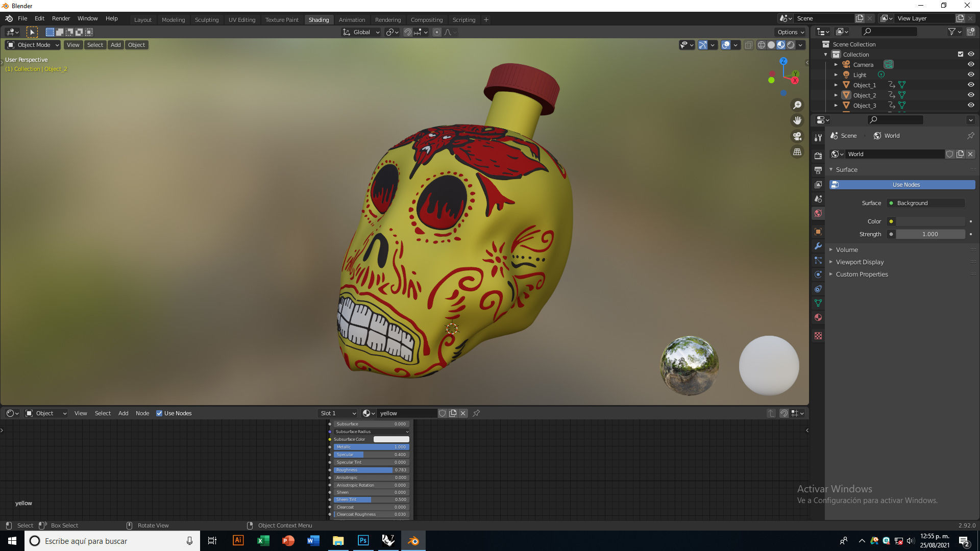980x551 pixels.
Task: Open the Object properties tab icon
Action: [x=818, y=232]
